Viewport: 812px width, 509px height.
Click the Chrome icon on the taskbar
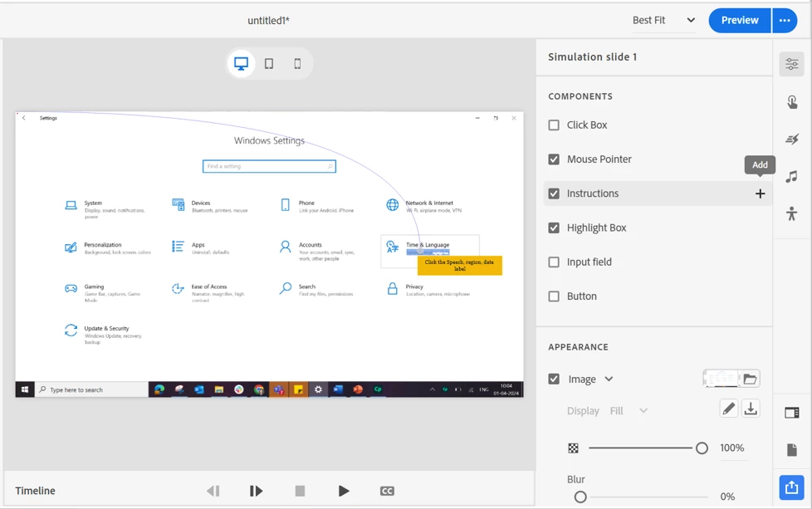259,389
